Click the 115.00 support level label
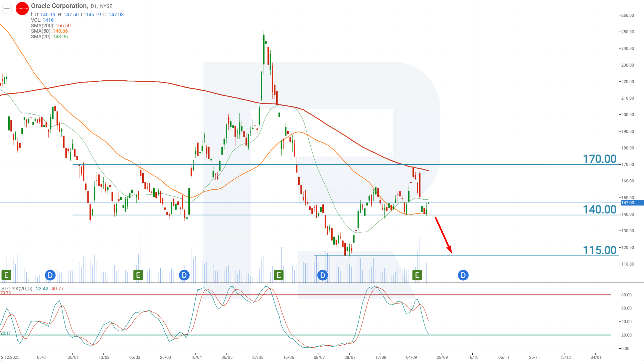This screenshot has width=644, height=361. click(600, 250)
